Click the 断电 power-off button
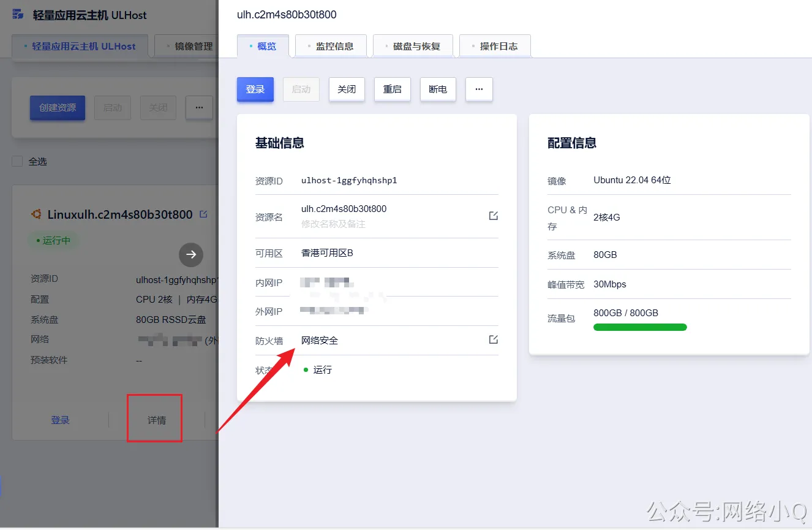812x530 pixels. tap(437, 89)
